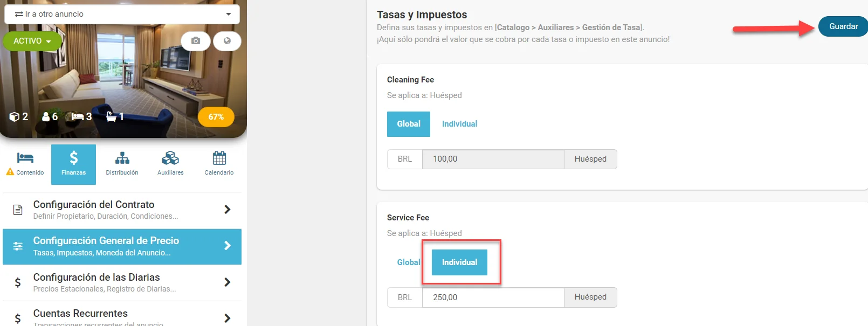Open Configuración General de Precio section
This screenshot has height=326, width=868.
coord(122,246)
